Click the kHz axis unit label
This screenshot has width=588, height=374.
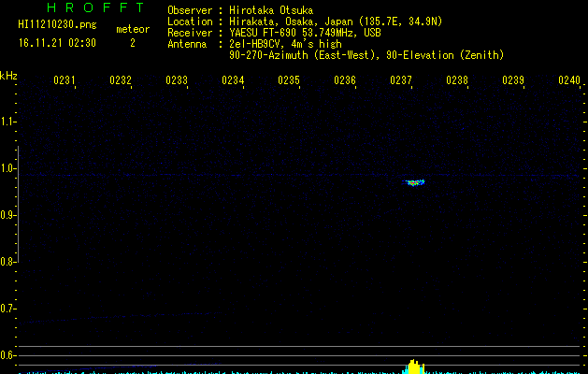point(8,76)
